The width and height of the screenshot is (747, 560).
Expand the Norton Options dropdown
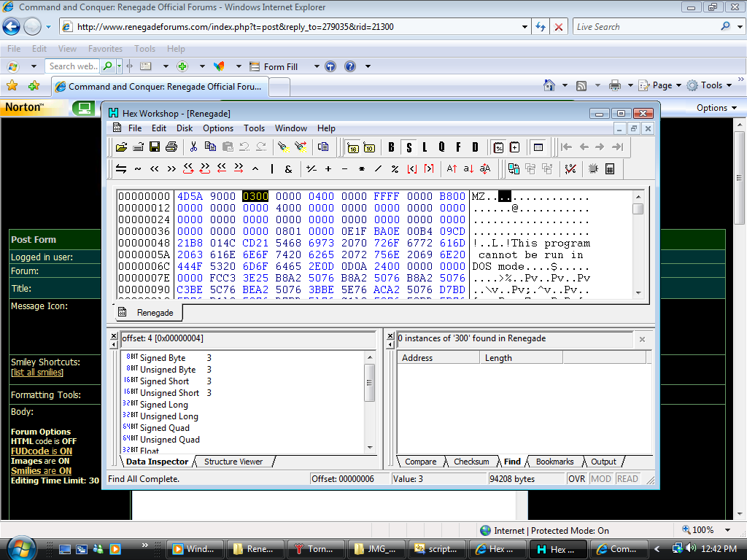(x=734, y=108)
